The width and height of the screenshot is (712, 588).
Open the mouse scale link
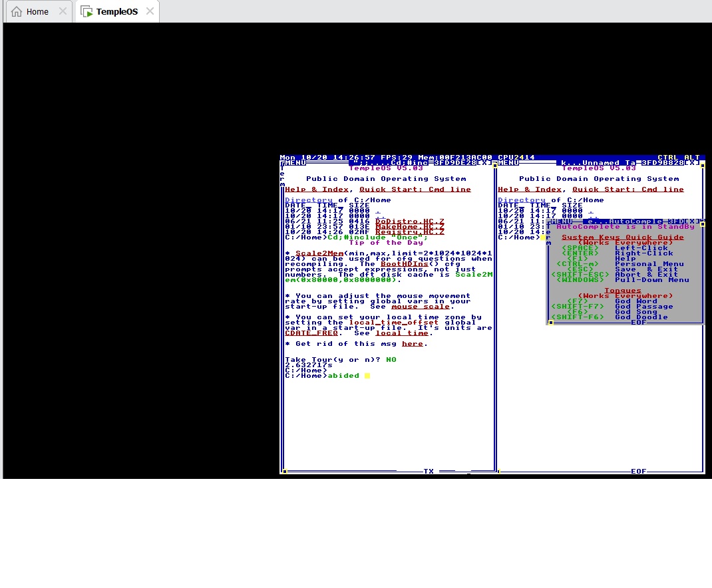(x=421, y=307)
